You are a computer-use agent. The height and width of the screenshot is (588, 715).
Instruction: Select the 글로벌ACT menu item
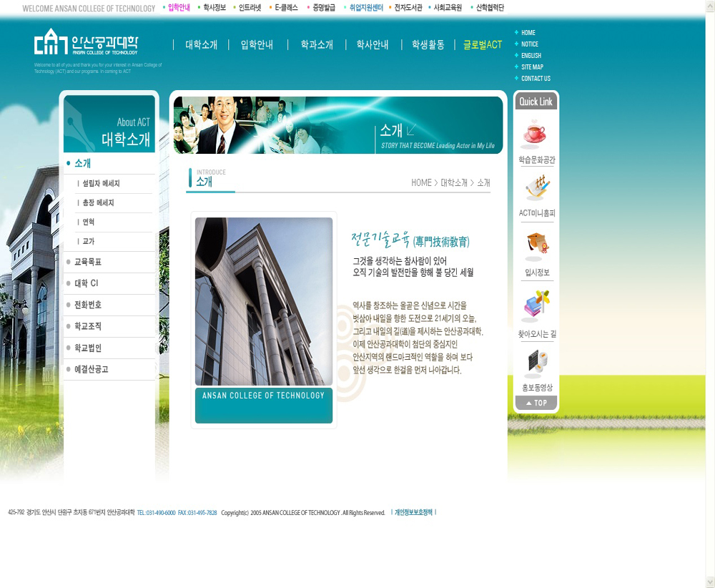[483, 44]
